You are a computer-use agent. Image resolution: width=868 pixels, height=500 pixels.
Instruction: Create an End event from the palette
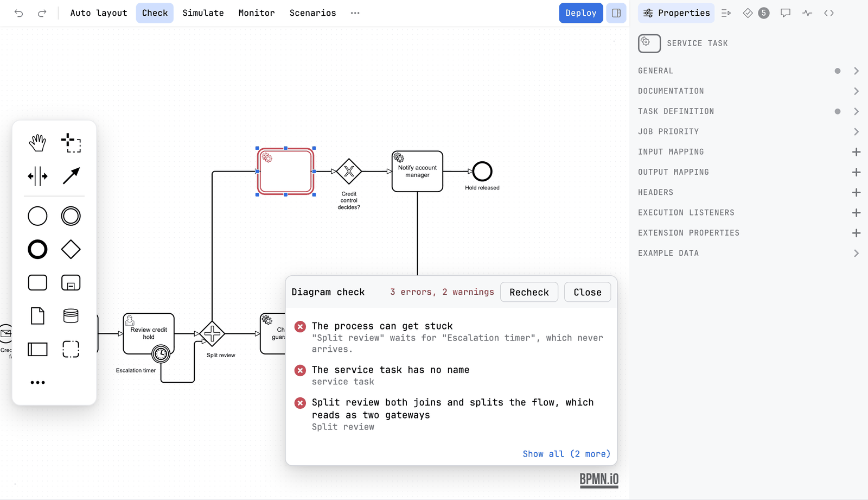tap(37, 250)
